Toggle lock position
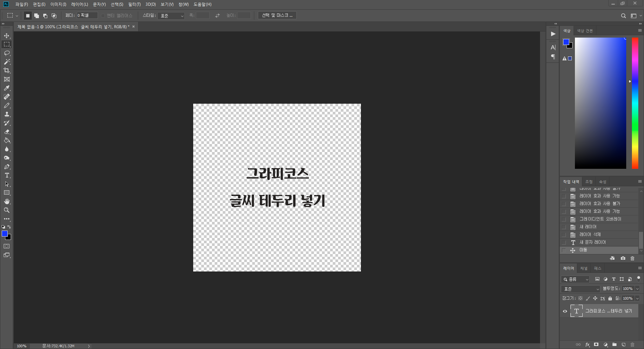Image resolution: width=644 pixels, height=349 pixels. (595, 298)
